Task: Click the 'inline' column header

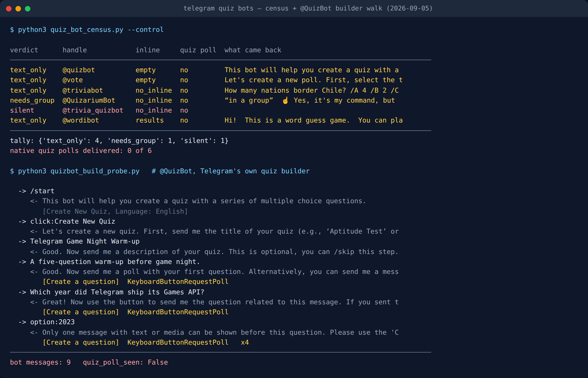Action: point(148,50)
